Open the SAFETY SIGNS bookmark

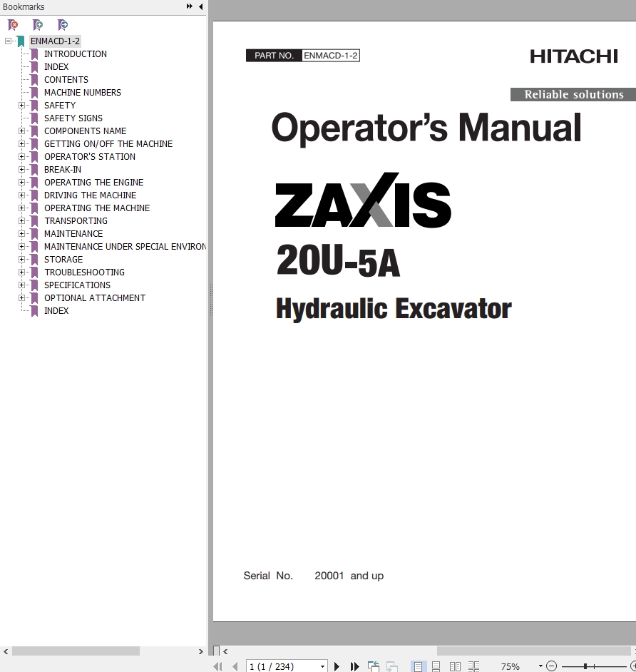pyautogui.click(x=73, y=118)
